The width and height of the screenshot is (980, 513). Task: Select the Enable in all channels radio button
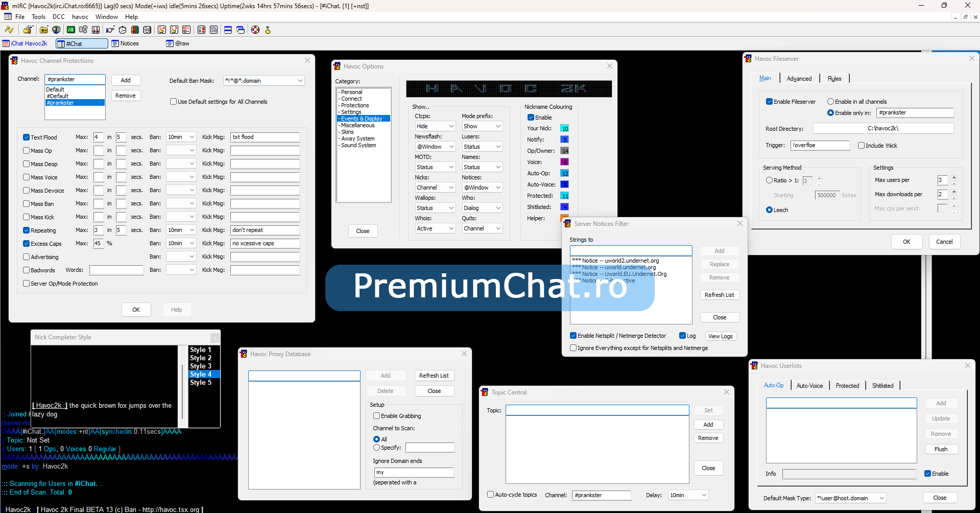click(x=830, y=102)
